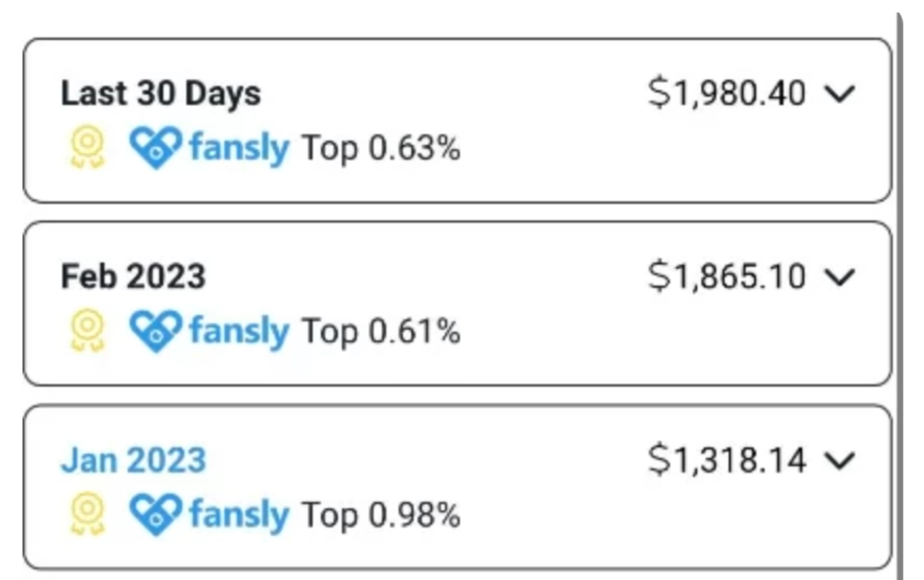This screenshot has height=580, width=924.
Task: Click the Fansly heart logo in Last 30 Days
Action: [x=155, y=148]
